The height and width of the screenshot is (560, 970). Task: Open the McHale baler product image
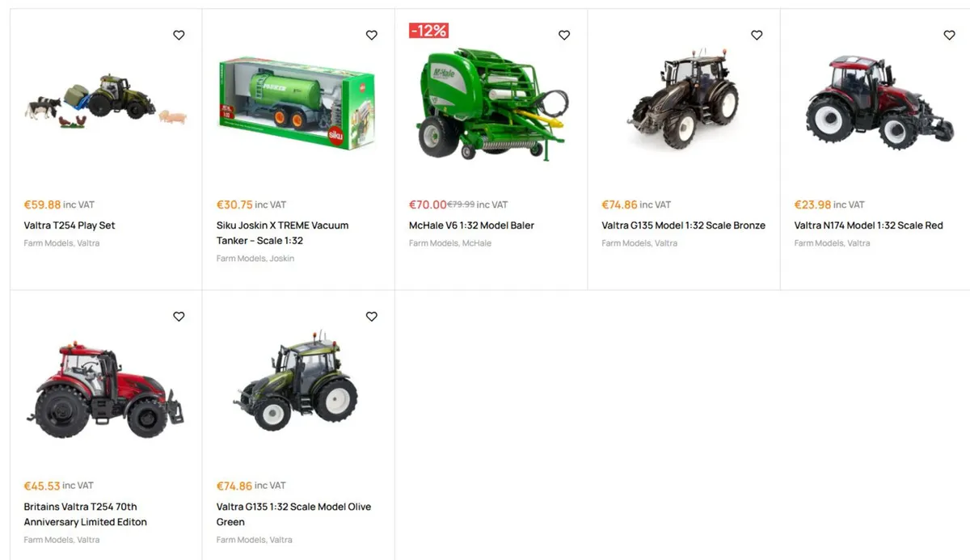click(x=491, y=103)
